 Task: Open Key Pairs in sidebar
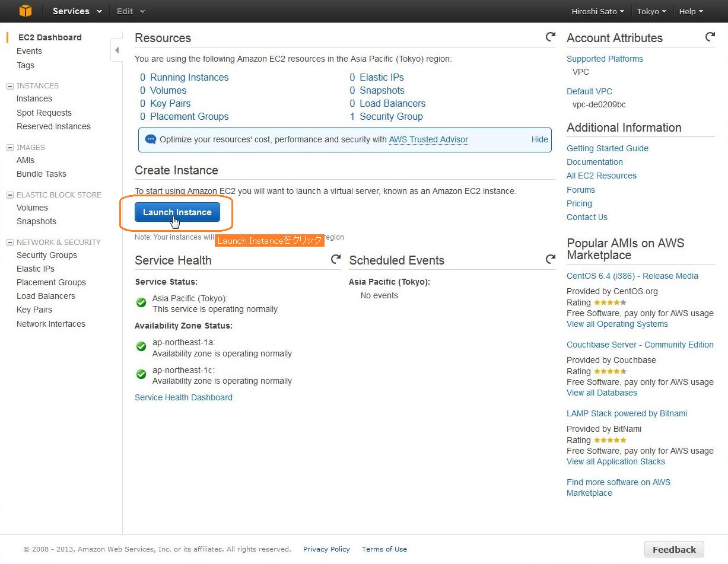(x=34, y=310)
